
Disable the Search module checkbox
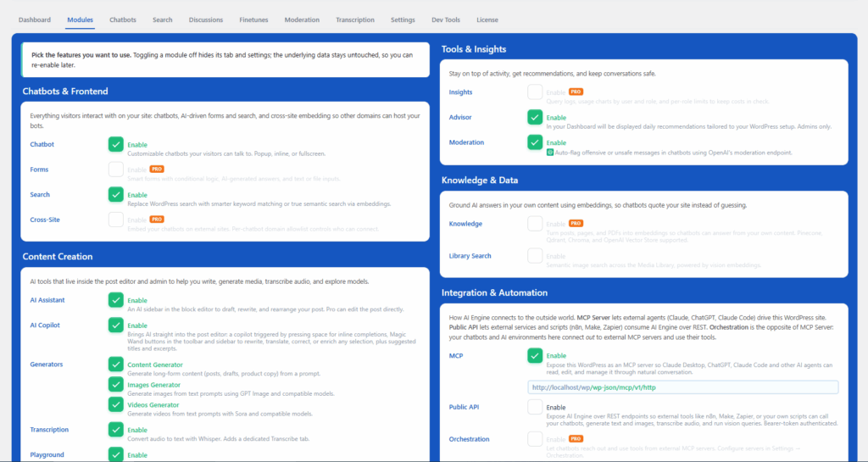click(x=115, y=194)
